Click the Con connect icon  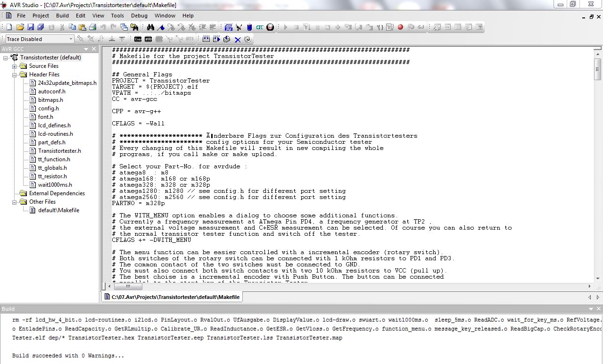[x=137, y=39]
